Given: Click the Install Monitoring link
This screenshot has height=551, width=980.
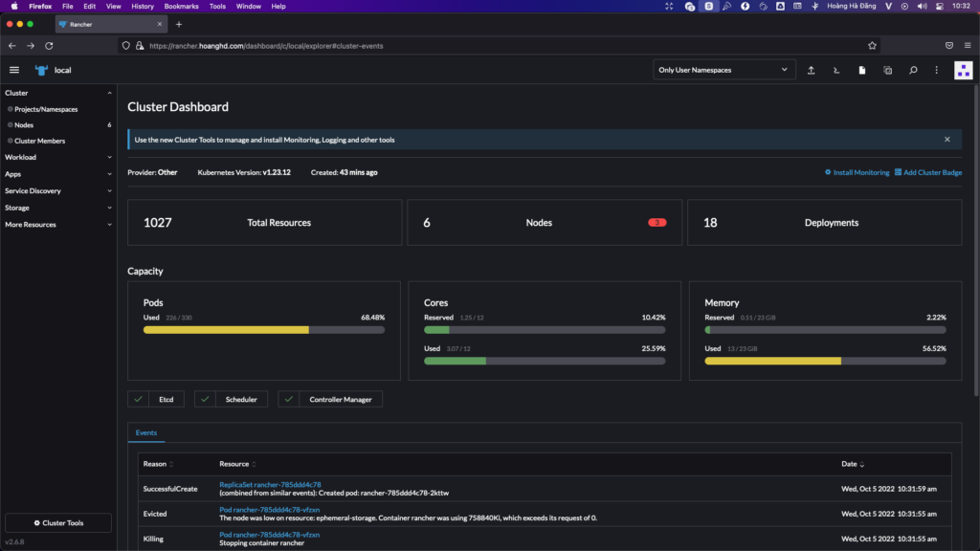Looking at the screenshot, I should 860,172.
